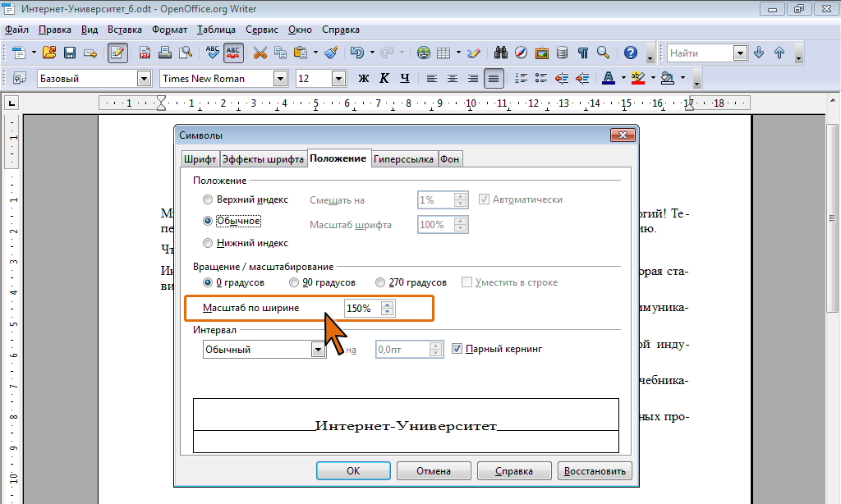Apply underline with the Ч icon
Image resolution: width=841 pixels, height=504 pixels.
pos(405,78)
